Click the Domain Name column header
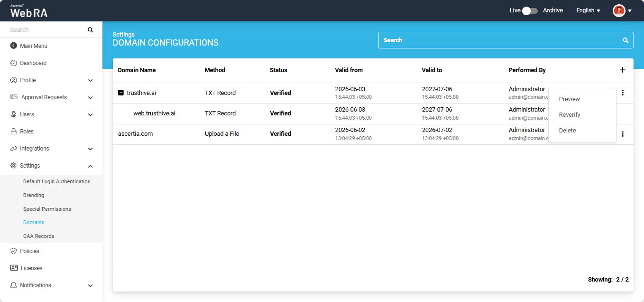 point(137,70)
